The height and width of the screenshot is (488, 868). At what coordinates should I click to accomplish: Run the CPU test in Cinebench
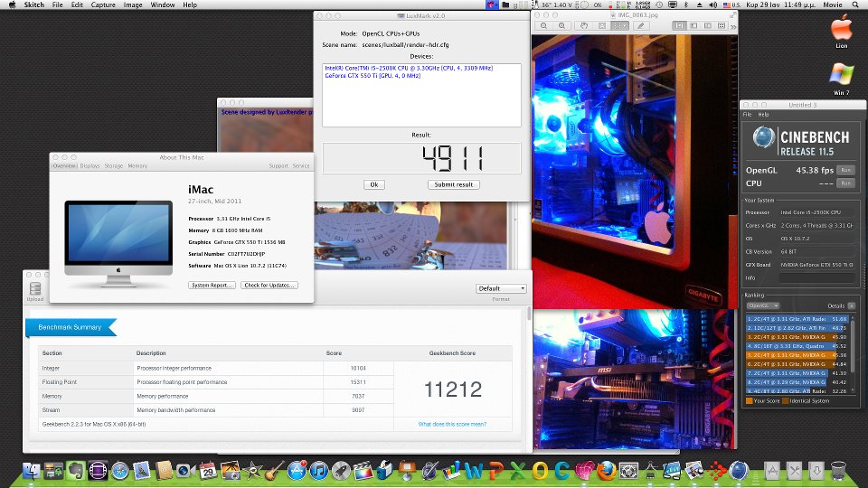pyautogui.click(x=845, y=183)
